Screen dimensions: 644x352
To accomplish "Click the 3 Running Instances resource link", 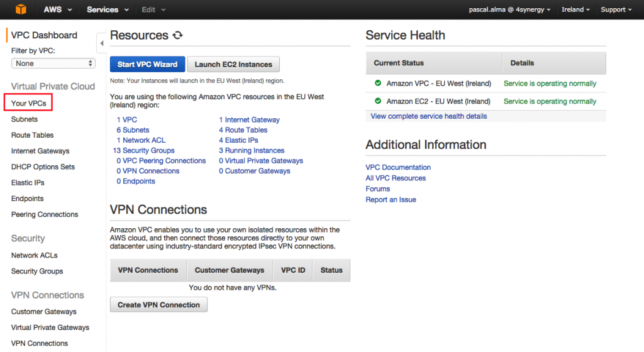I will (252, 151).
